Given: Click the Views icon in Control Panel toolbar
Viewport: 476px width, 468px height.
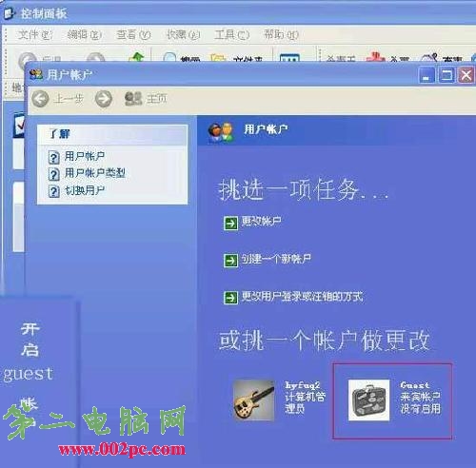Looking at the screenshot, I should pos(289,57).
